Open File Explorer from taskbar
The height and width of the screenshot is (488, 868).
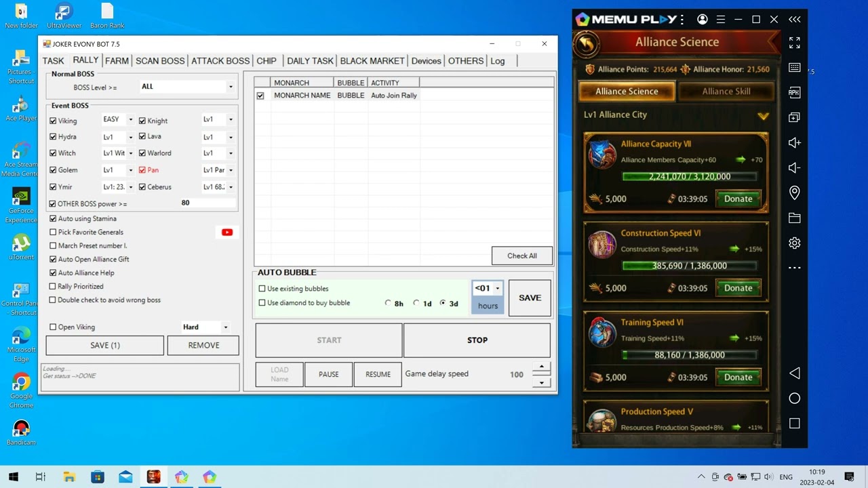click(69, 477)
